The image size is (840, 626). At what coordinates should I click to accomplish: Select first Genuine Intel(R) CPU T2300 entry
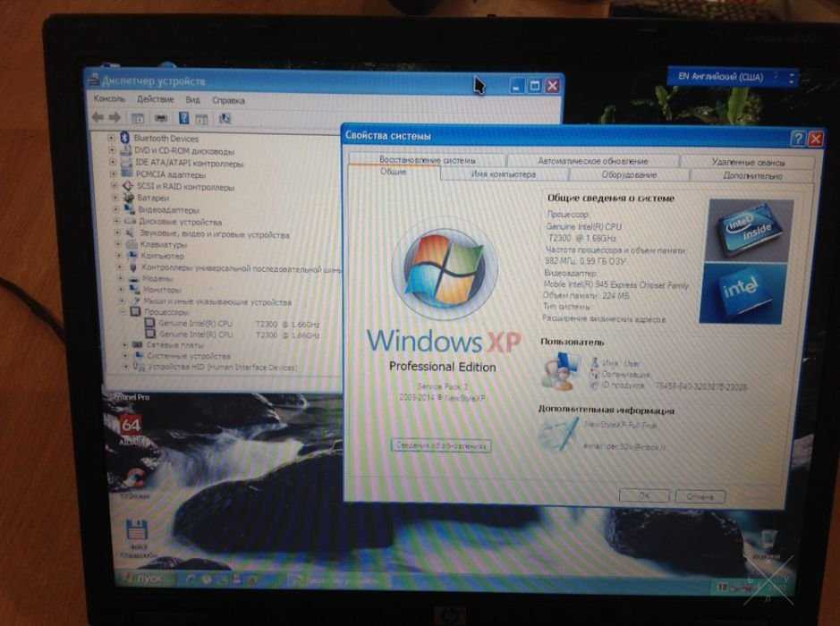click(x=238, y=324)
